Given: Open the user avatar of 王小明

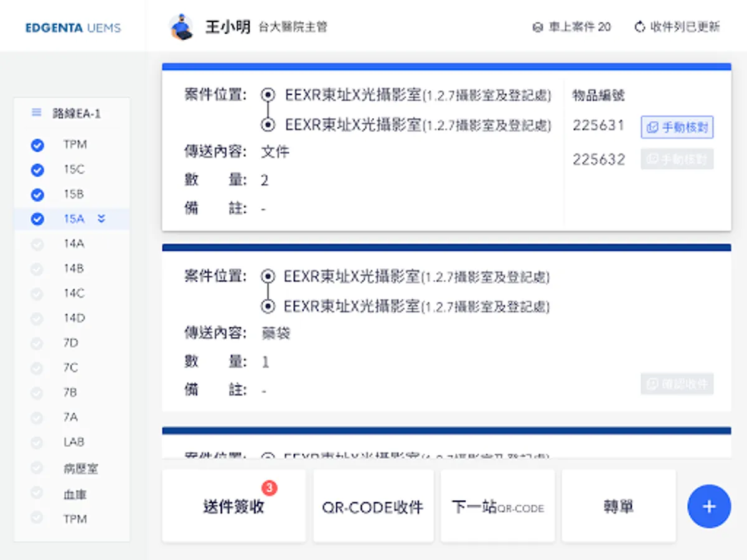Looking at the screenshot, I should point(181,27).
